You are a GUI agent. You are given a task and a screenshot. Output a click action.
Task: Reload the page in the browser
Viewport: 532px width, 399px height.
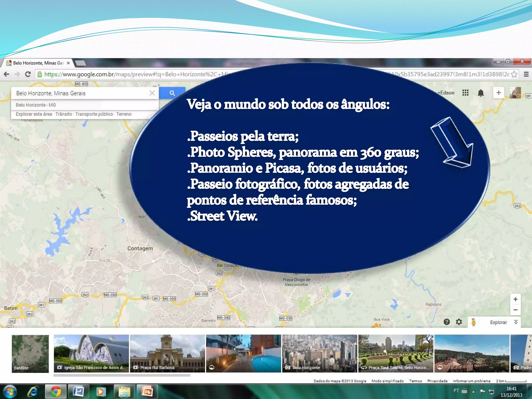28,74
